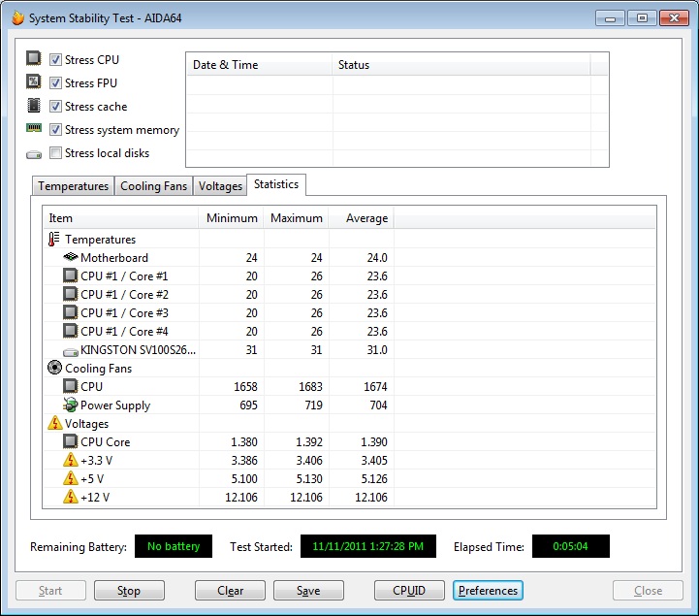Image resolution: width=699 pixels, height=616 pixels.
Task: Click the Clear button
Action: 230,591
